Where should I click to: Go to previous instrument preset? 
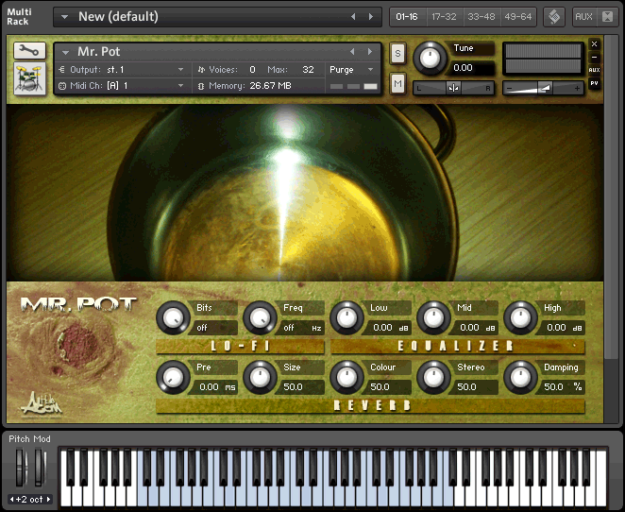(352, 51)
